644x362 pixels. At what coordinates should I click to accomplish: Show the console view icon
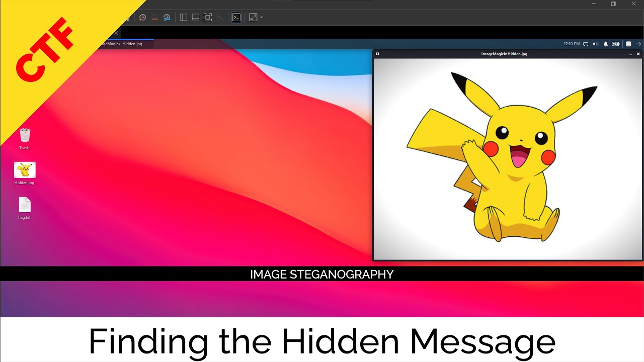point(236,17)
